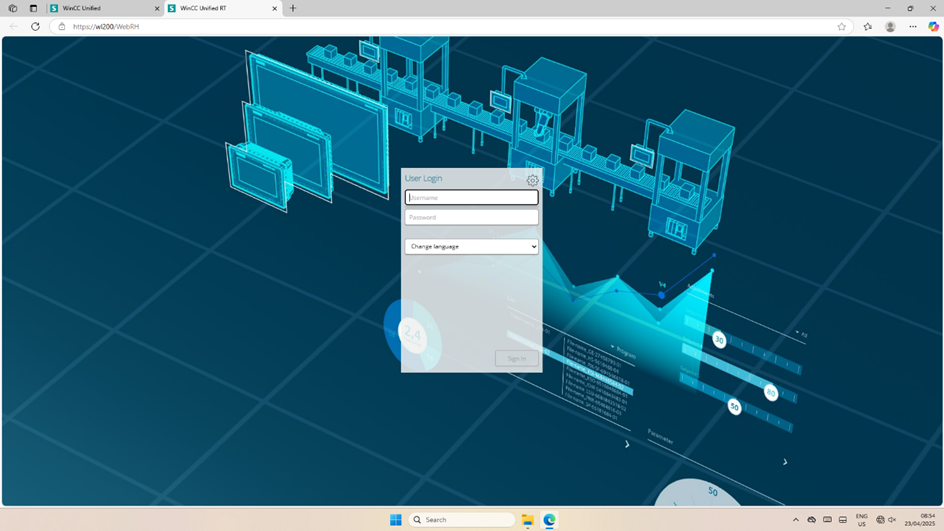Add this page to favorites (star icon)

[x=841, y=27]
